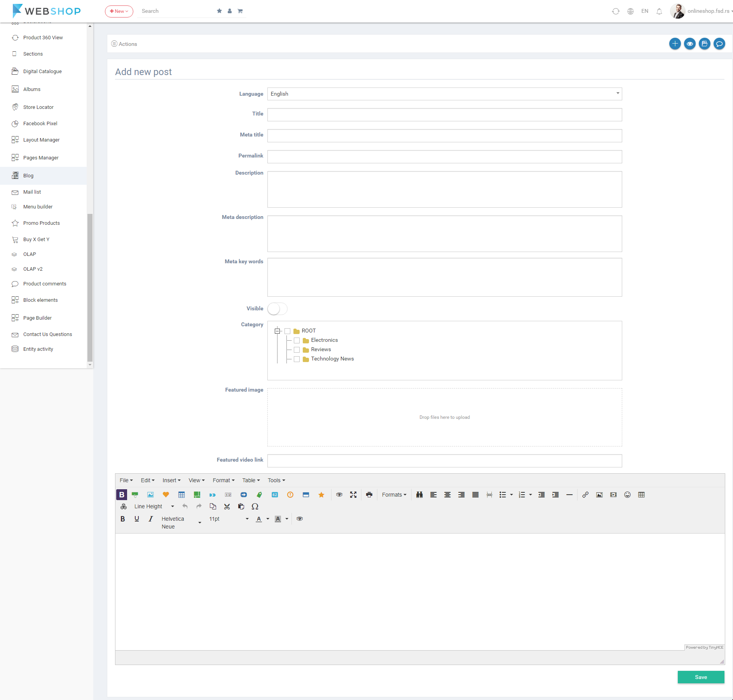733x700 pixels.
Task: Insert or edit a link
Action: click(x=585, y=495)
